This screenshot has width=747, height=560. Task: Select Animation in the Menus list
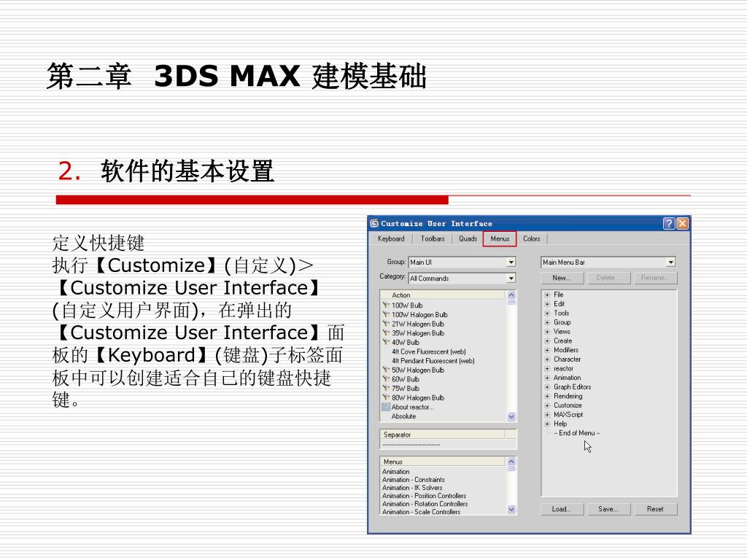click(396, 472)
